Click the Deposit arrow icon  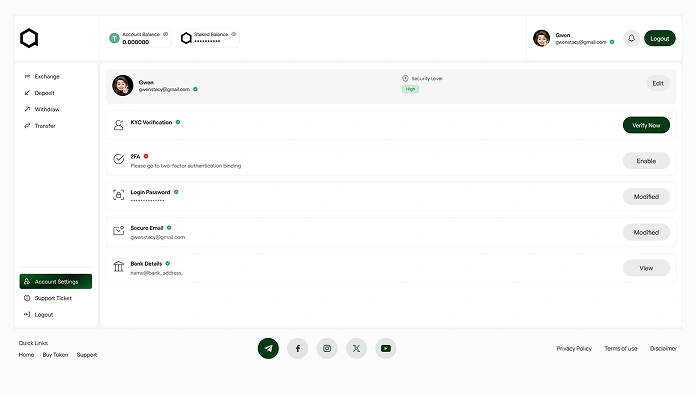tap(27, 93)
